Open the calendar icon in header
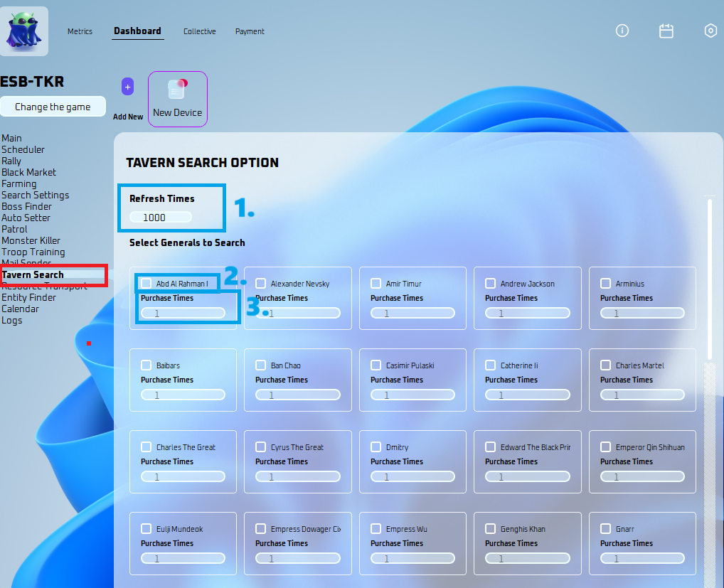Image resolution: width=724 pixels, height=588 pixels. 666,31
